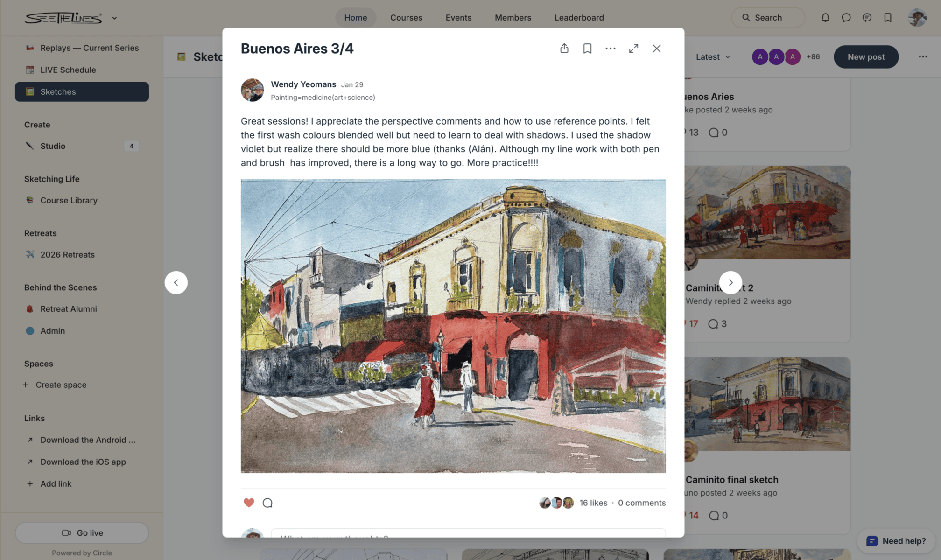
Task: Open the Leaderboard tab
Action: (579, 18)
